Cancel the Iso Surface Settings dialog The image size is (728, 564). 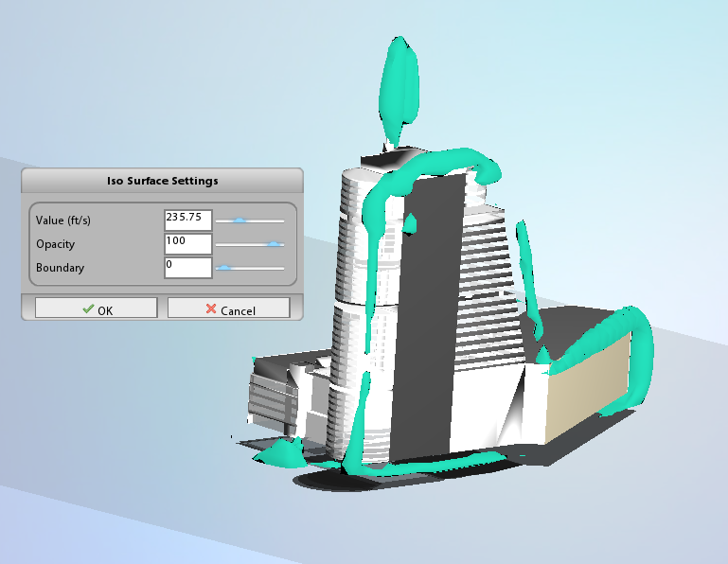tap(229, 308)
